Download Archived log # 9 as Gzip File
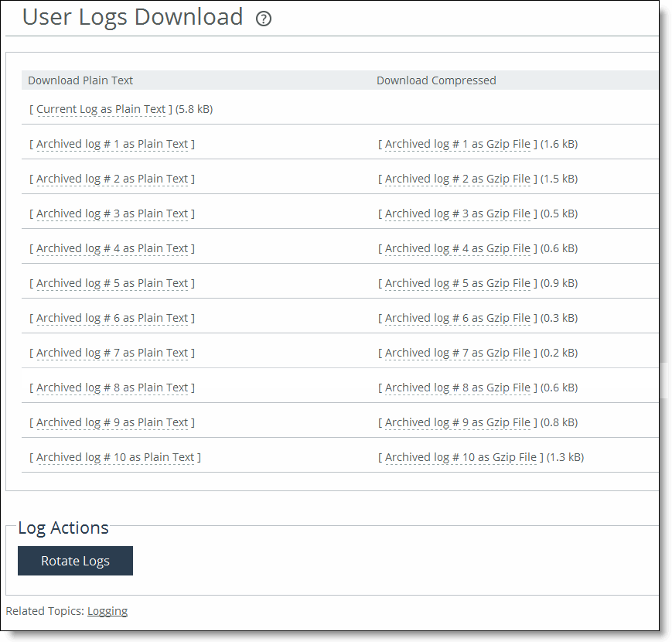 pos(458,422)
